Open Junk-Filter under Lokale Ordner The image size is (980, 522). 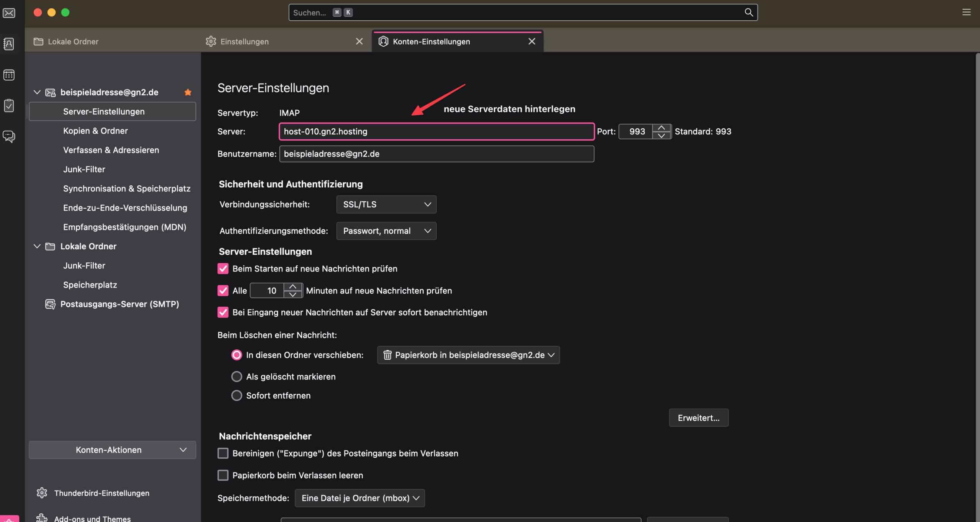(x=84, y=265)
